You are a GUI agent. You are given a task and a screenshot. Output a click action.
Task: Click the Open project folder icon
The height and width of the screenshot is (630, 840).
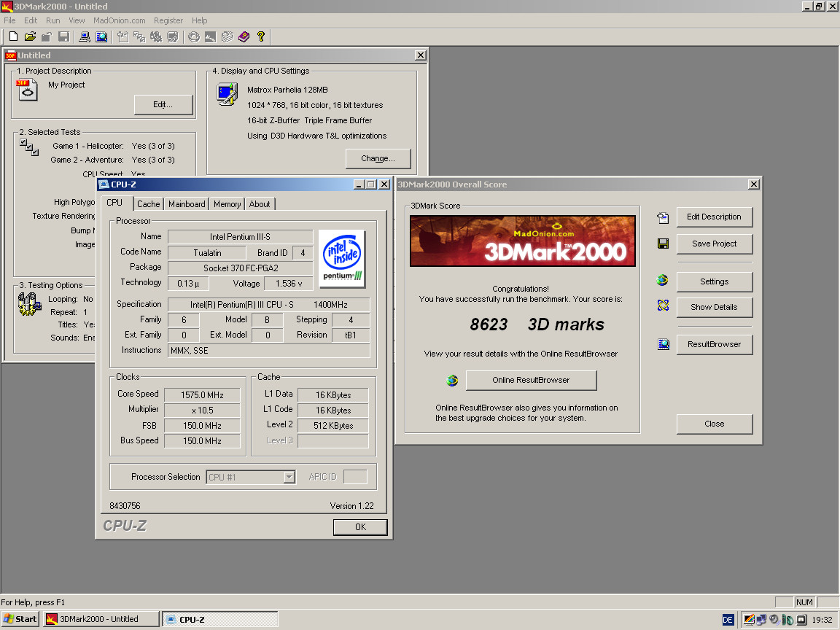click(x=31, y=36)
